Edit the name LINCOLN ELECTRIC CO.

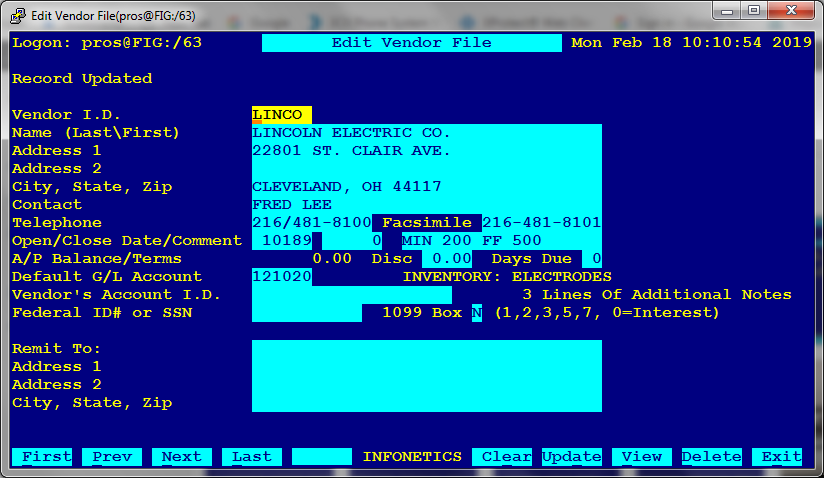[x=427, y=133]
